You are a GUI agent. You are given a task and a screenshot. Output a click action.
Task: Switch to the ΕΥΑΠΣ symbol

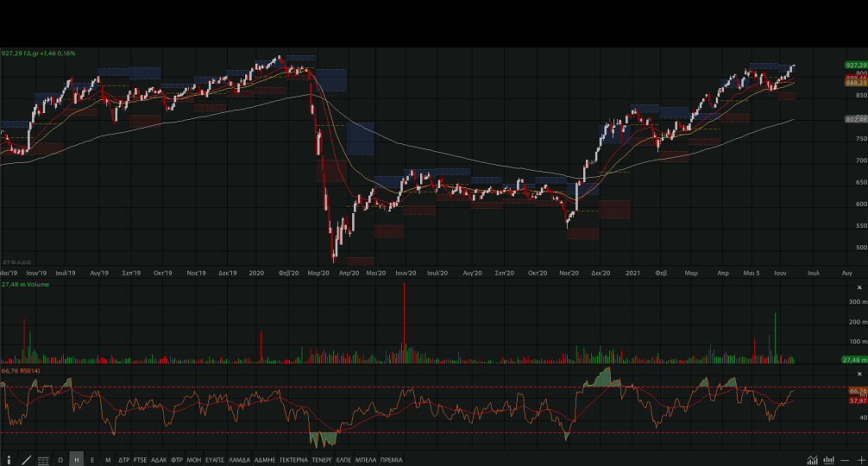click(x=215, y=460)
